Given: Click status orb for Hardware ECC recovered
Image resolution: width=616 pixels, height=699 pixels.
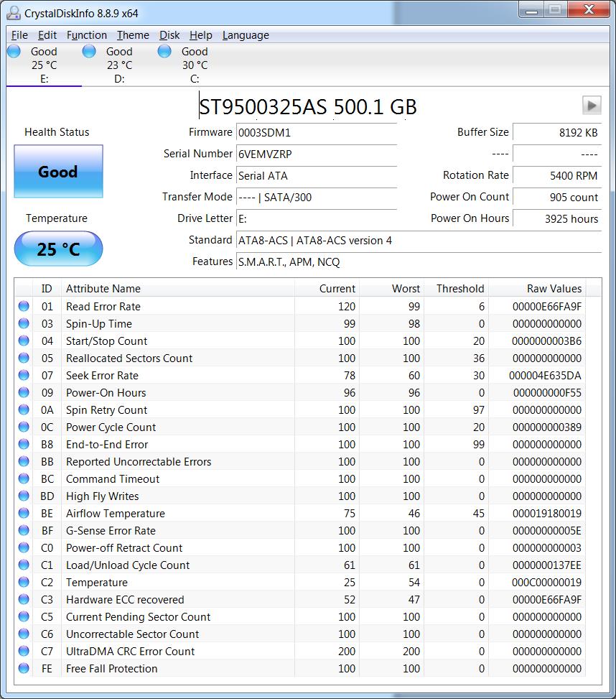Looking at the screenshot, I should tap(24, 600).
